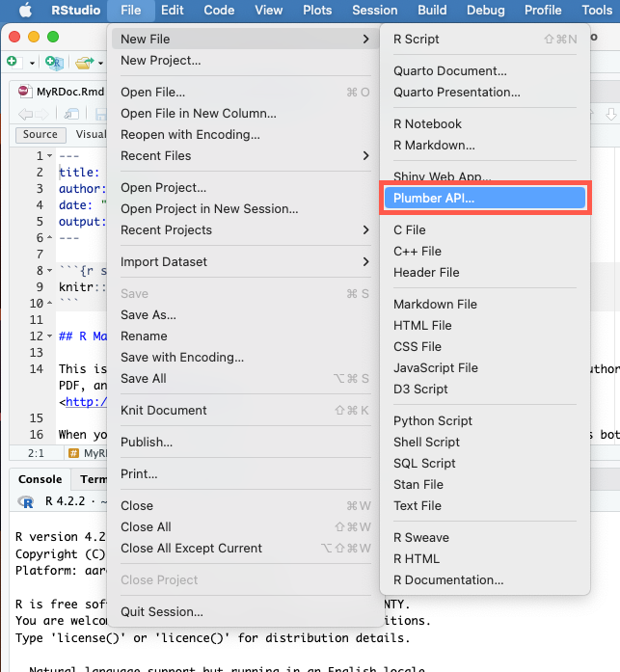The image size is (620, 672).
Task: Open the Plots menu
Action: [x=317, y=11]
